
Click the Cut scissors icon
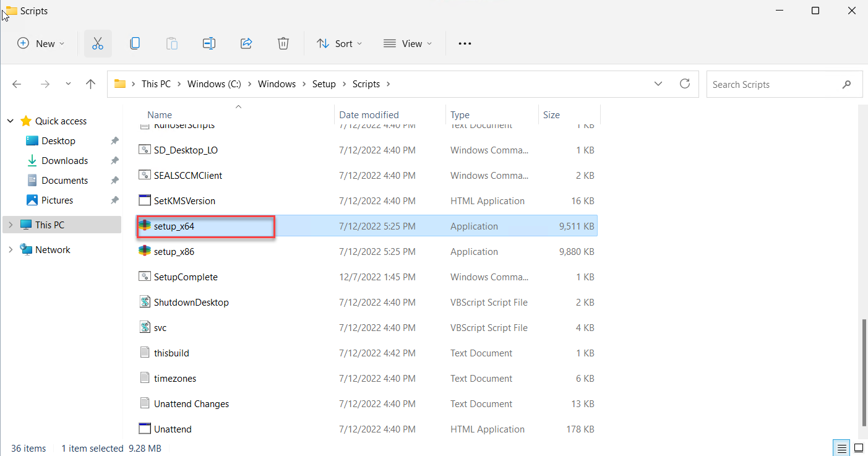98,43
